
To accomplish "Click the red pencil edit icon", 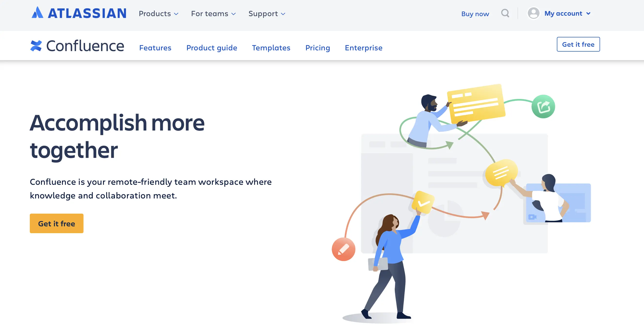I will click(343, 249).
